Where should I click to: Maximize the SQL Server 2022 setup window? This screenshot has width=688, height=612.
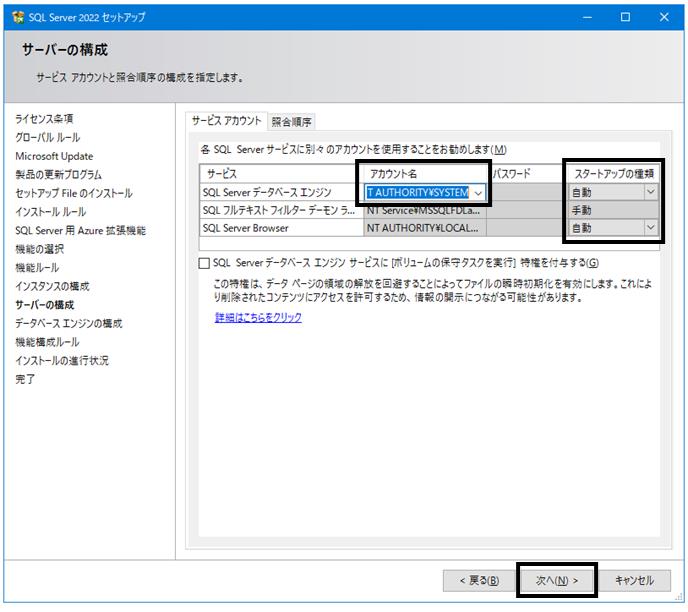625,17
